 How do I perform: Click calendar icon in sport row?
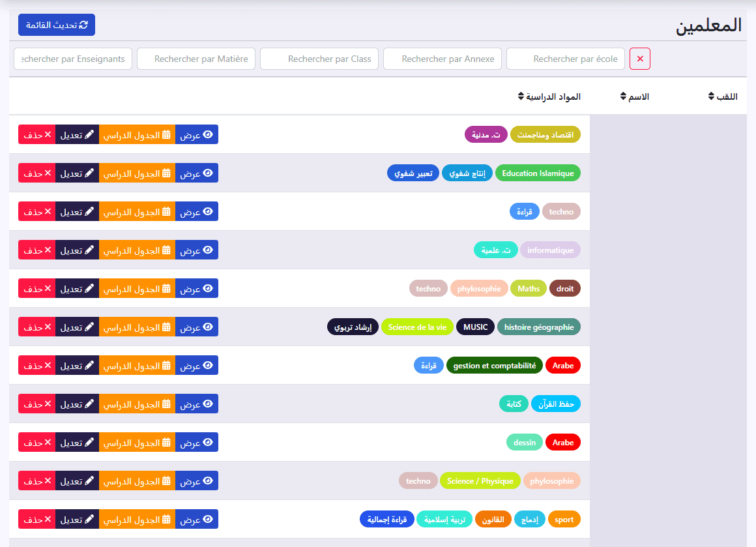[x=166, y=519]
